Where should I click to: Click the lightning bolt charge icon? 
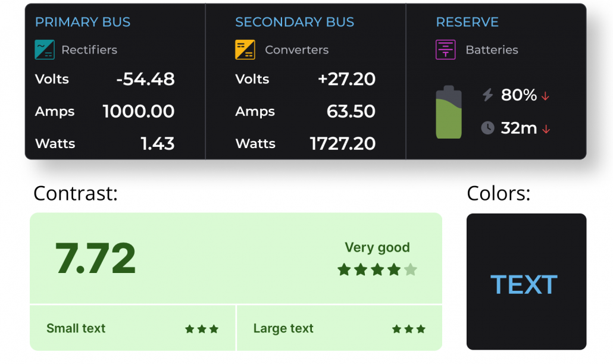point(487,95)
